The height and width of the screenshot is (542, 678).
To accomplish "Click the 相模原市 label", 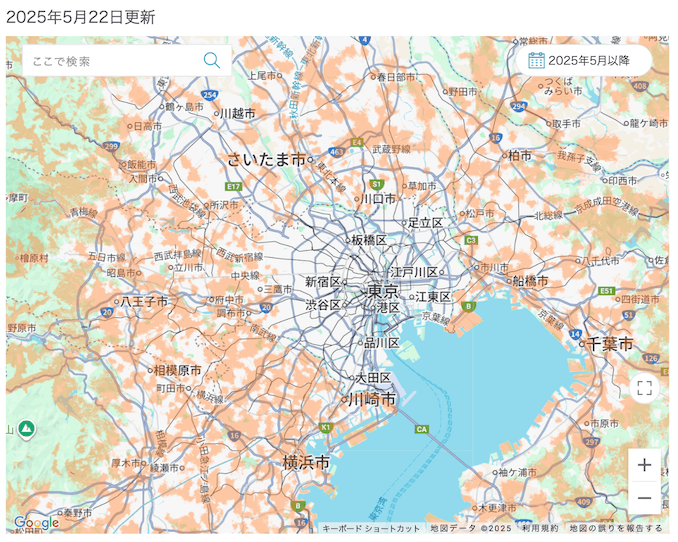I will pyautogui.click(x=178, y=370).
